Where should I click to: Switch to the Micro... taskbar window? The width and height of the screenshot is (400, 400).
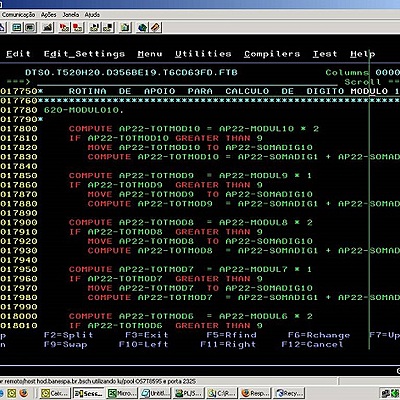[122, 394]
